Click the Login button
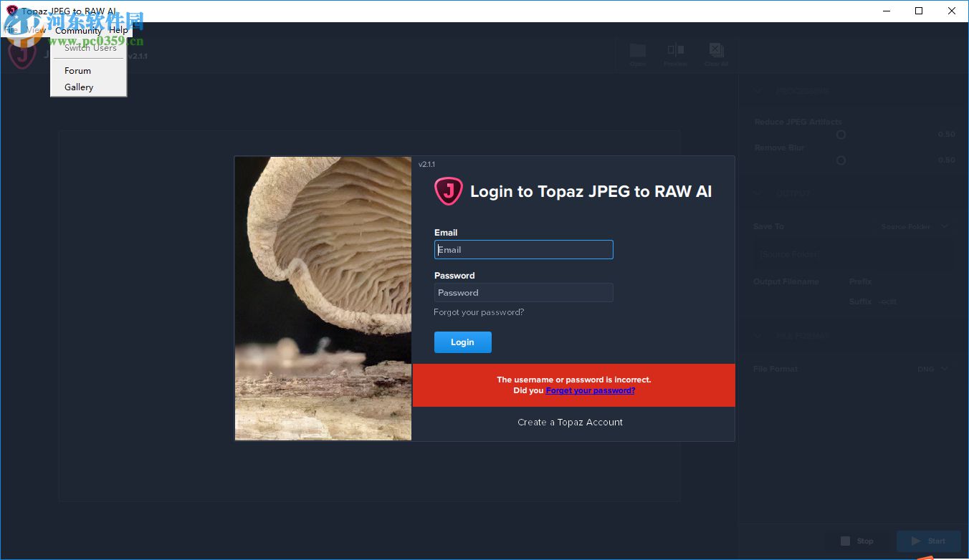Screen dimensions: 969x560 click(x=462, y=342)
